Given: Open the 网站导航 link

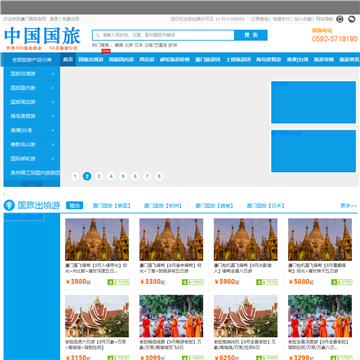Looking at the screenshot, I should click(324, 19).
